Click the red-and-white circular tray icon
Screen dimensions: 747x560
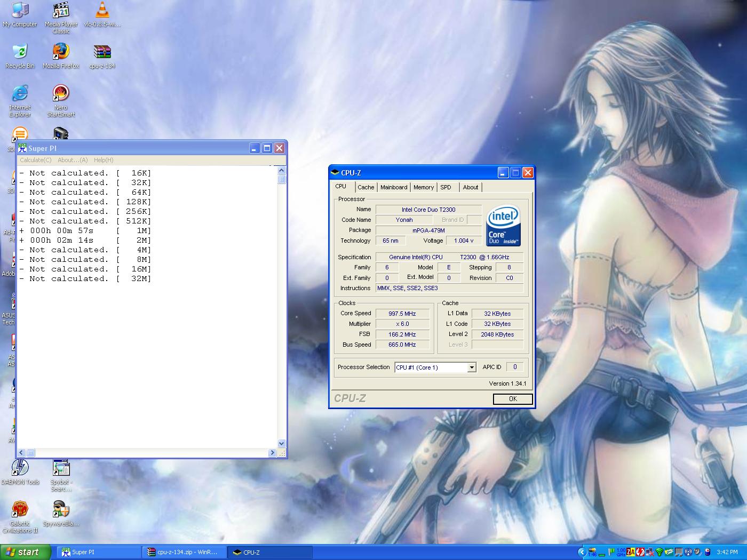[x=640, y=552]
